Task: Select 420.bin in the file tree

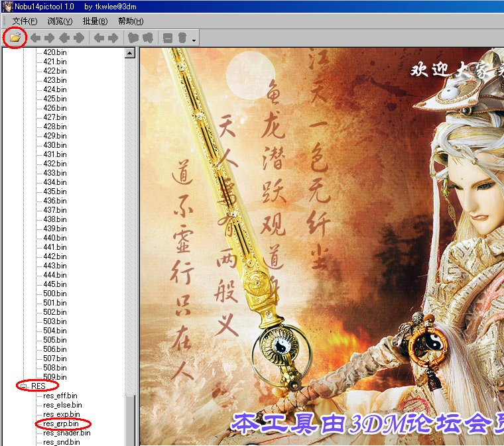Action: [55, 52]
